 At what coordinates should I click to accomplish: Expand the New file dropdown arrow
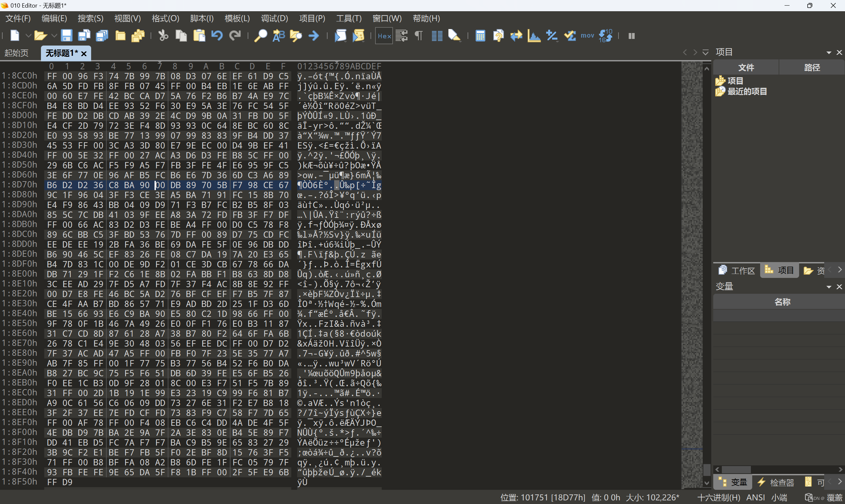[x=28, y=36]
